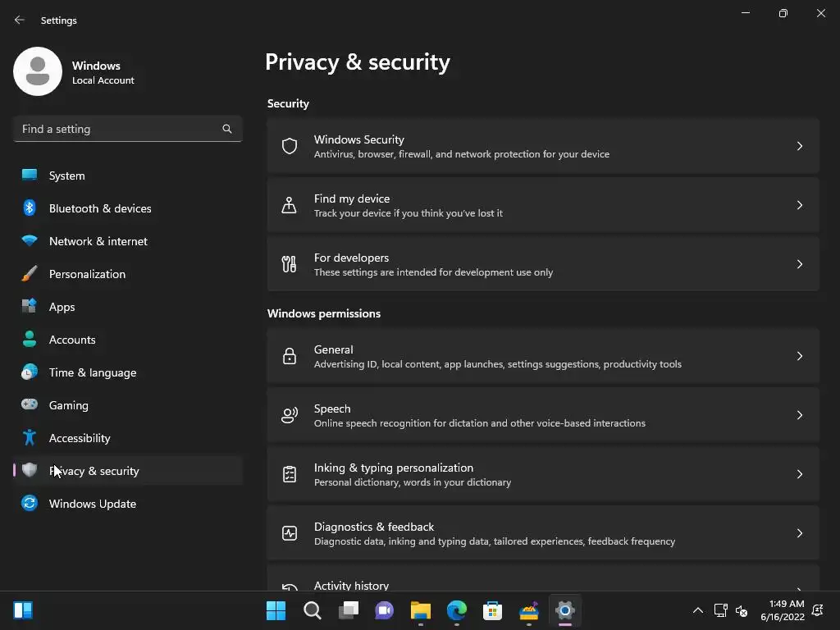
Task: Expand the Speech settings chevron
Action: pos(800,415)
